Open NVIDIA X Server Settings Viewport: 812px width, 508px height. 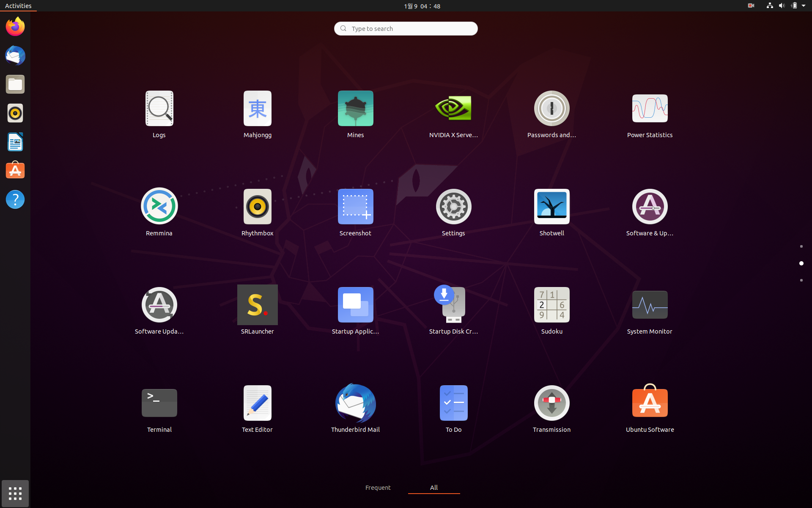point(453,114)
